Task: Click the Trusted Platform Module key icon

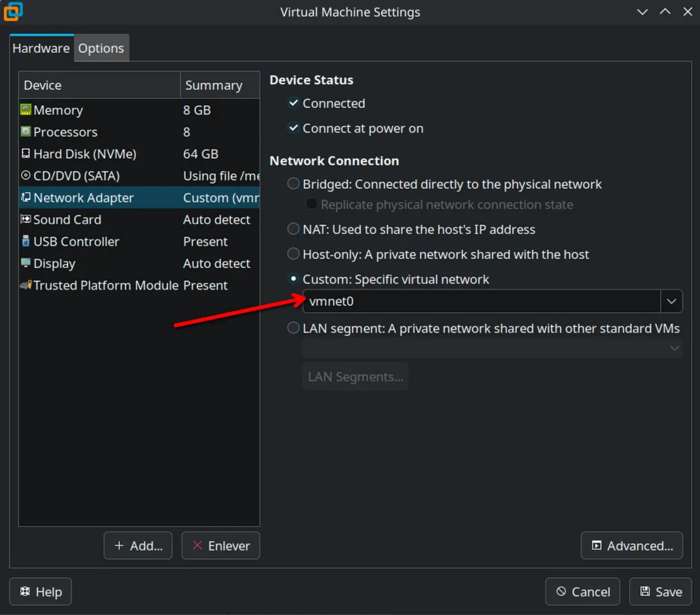Action: (26, 285)
